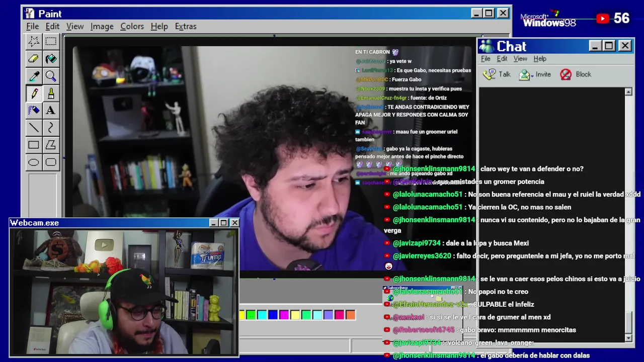Image resolution: width=644 pixels, height=362 pixels.
Task: Open the Help menu in Paint
Action: pos(159,26)
